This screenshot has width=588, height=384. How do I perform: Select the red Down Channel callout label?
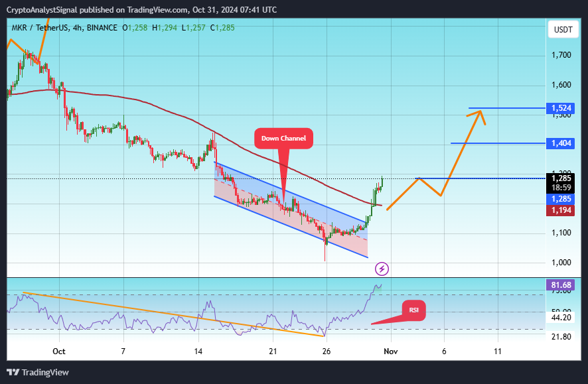click(x=283, y=139)
